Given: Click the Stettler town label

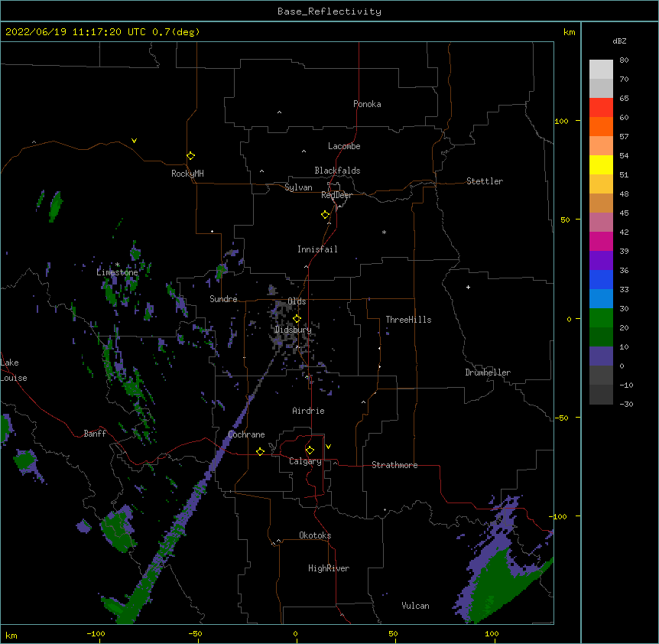Looking at the screenshot, I should (484, 181).
